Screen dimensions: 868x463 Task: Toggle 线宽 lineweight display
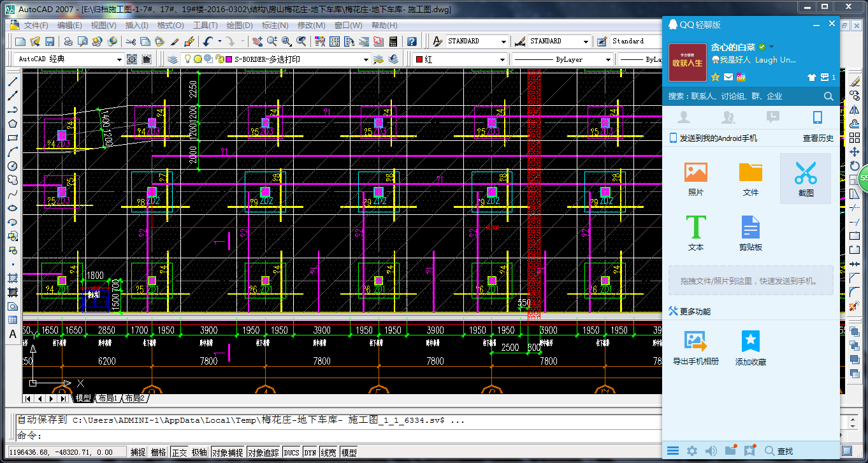tap(328, 452)
